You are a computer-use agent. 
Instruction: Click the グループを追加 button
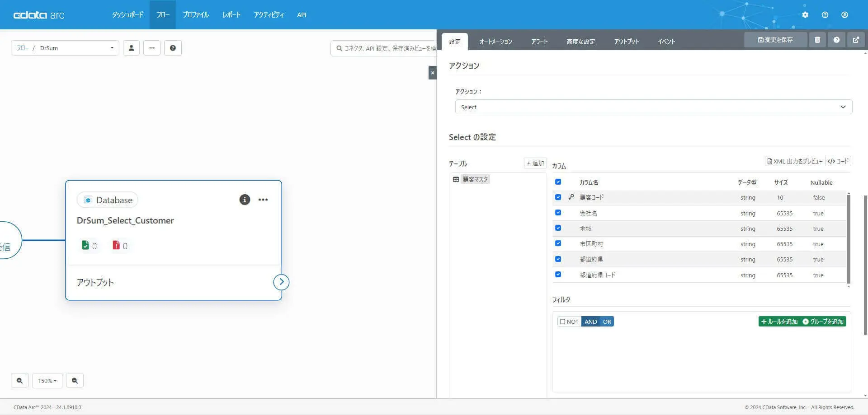tap(823, 322)
